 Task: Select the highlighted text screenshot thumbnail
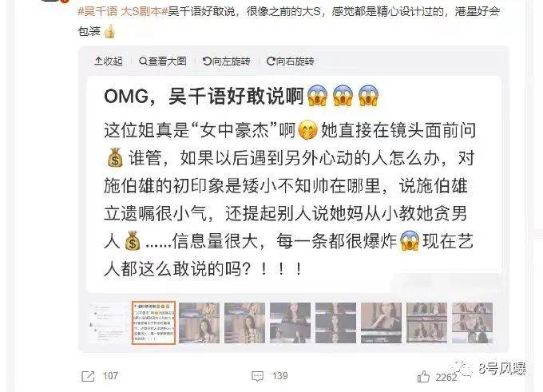[154, 323]
